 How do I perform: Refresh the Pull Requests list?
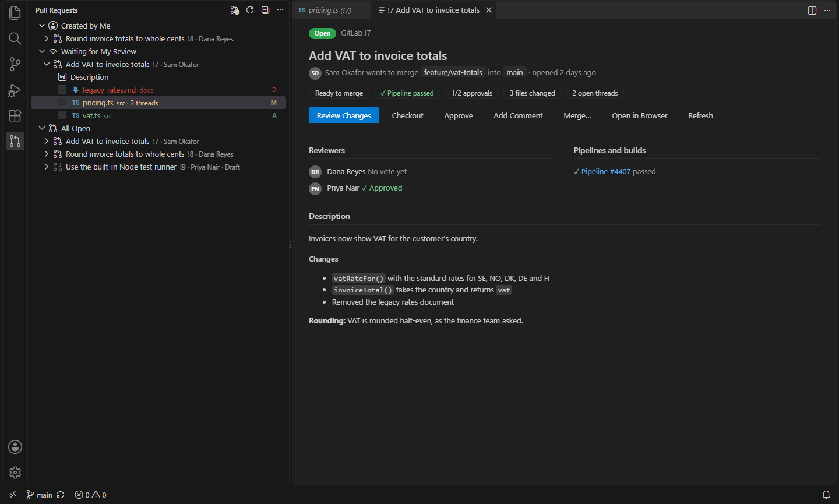[250, 10]
